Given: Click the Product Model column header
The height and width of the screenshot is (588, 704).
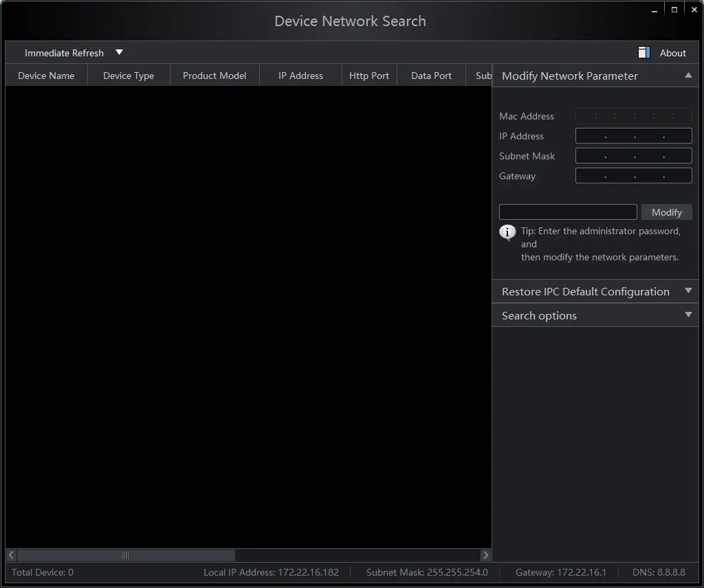Looking at the screenshot, I should (x=214, y=76).
